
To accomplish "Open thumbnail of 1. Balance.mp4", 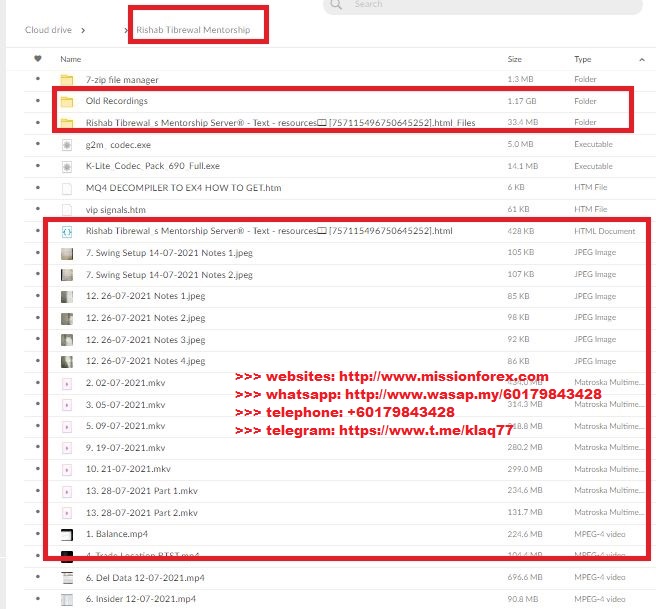I will 67,535.
